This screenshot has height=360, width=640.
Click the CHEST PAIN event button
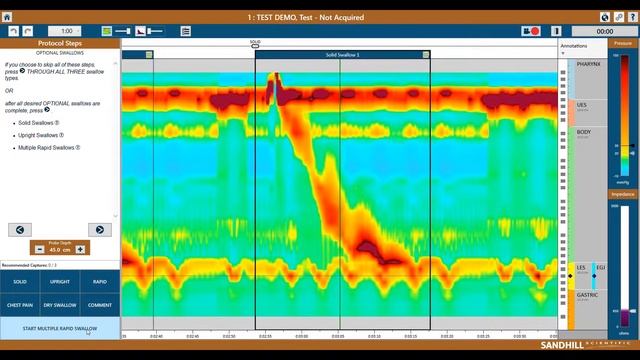20,305
